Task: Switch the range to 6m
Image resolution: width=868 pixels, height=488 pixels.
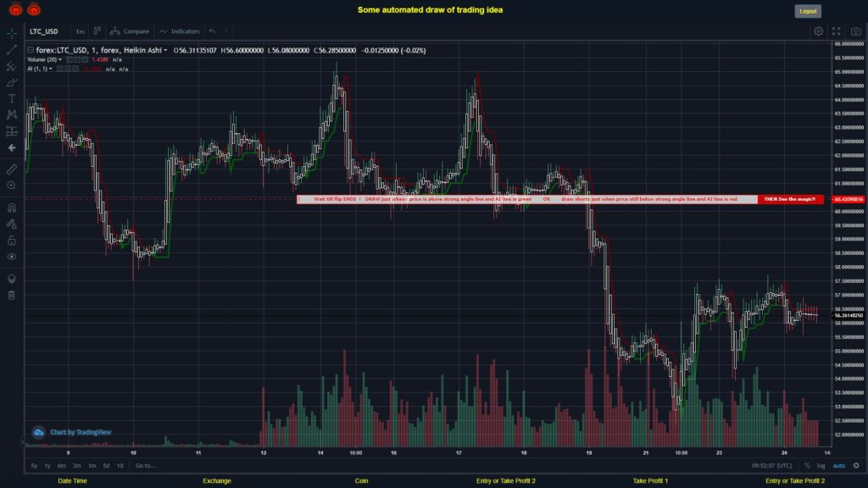Action: 61,466
